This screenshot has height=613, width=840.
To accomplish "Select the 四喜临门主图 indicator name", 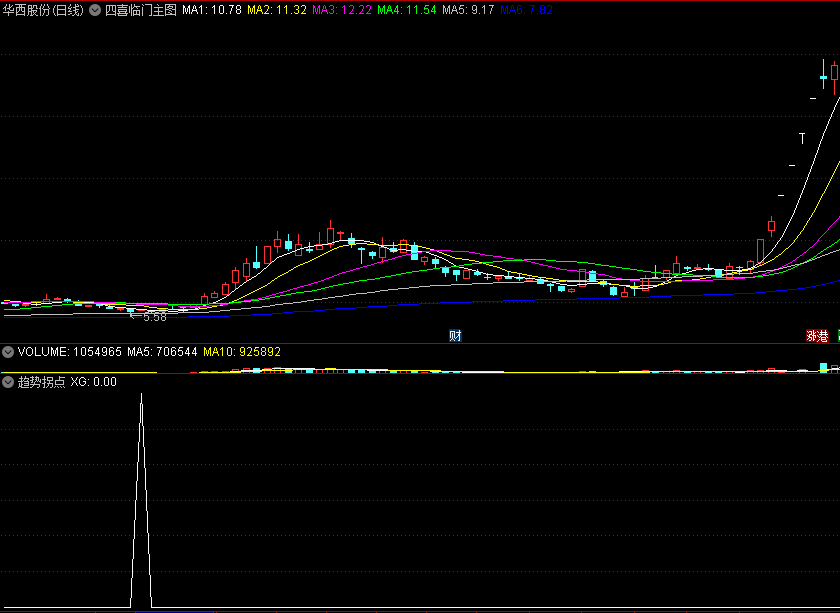I will (140, 10).
